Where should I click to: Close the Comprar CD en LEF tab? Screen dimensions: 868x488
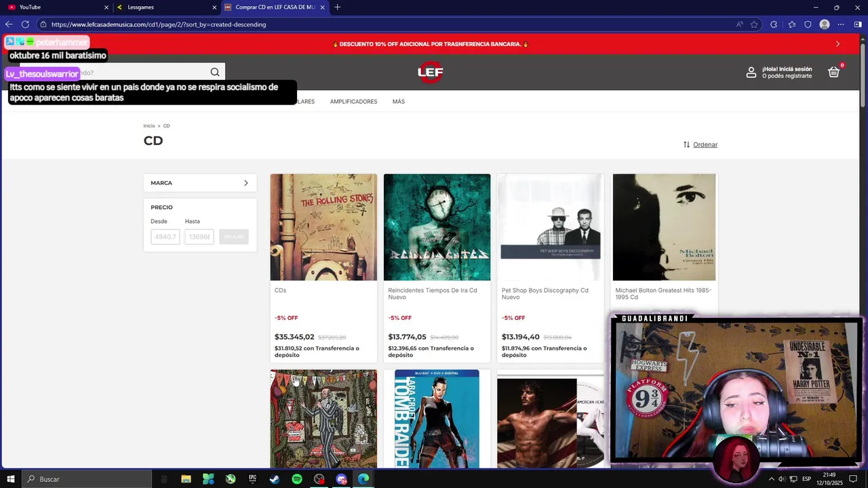pos(322,7)
